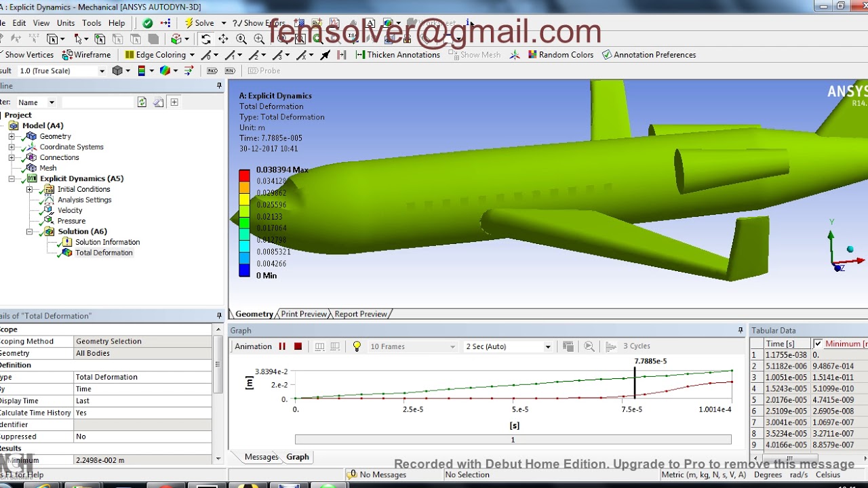Screen dimensions: 868x488
Task: Stop the animation with red square
Action: coord(298,346)
